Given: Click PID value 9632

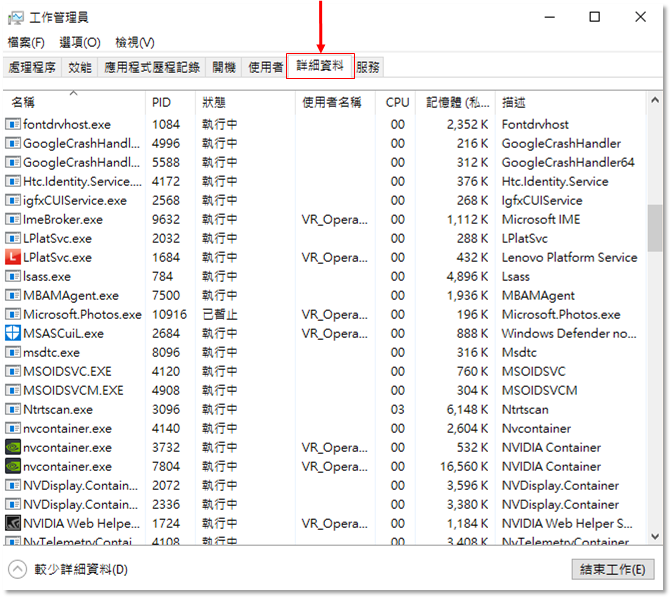Looking at the screenshot, I should (166, 220).
